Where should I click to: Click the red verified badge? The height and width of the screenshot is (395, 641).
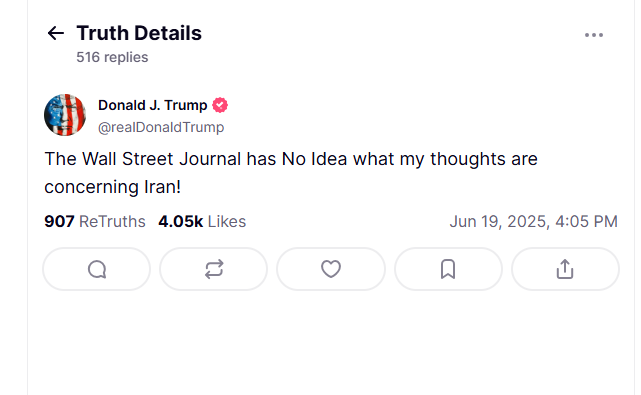[220, 105]
